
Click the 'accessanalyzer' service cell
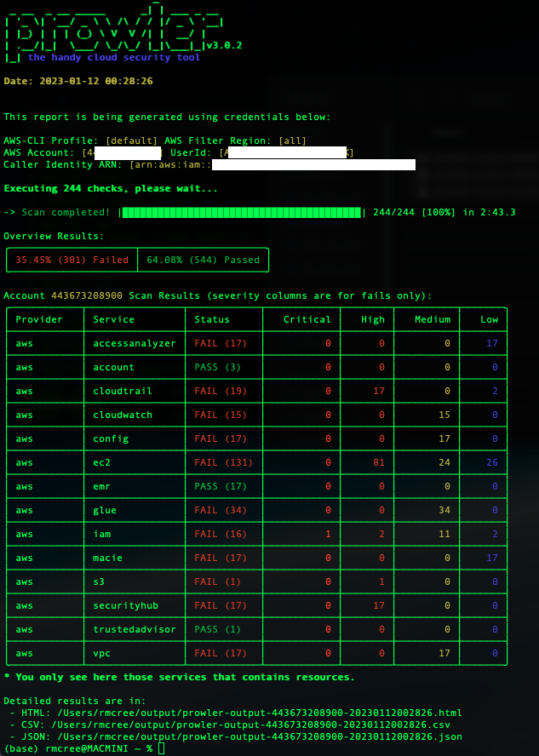(135, 343)
